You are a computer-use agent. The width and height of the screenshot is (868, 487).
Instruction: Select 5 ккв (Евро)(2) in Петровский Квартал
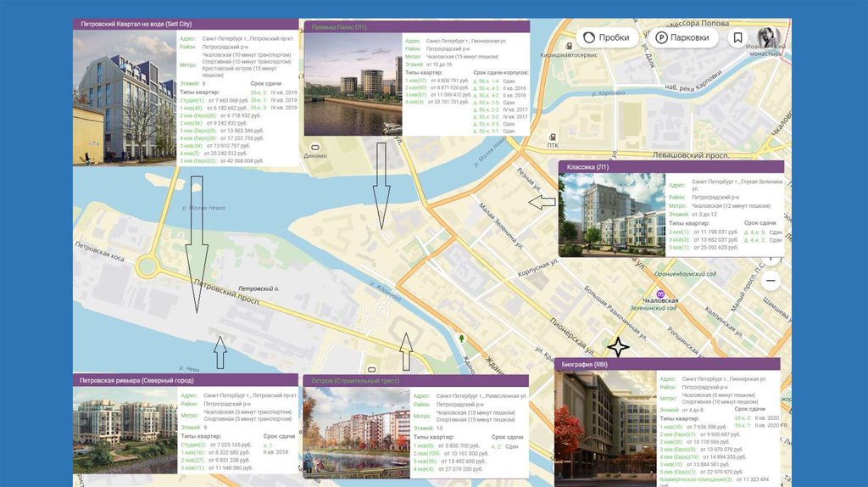pyautogui.click(x=198, y=161)
